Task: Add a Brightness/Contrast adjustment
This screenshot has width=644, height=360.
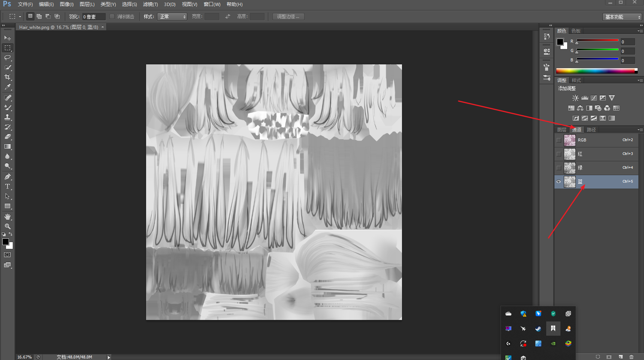Action: coord(575,98)
